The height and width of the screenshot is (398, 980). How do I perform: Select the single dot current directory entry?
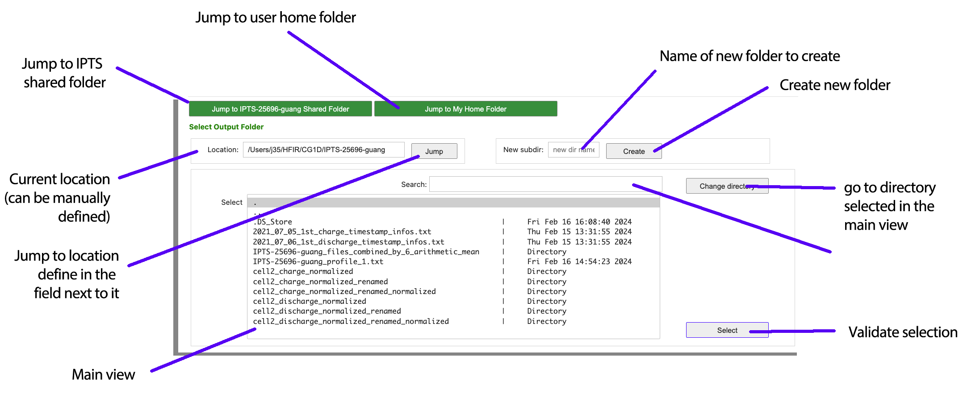click(x=453, y=203)
